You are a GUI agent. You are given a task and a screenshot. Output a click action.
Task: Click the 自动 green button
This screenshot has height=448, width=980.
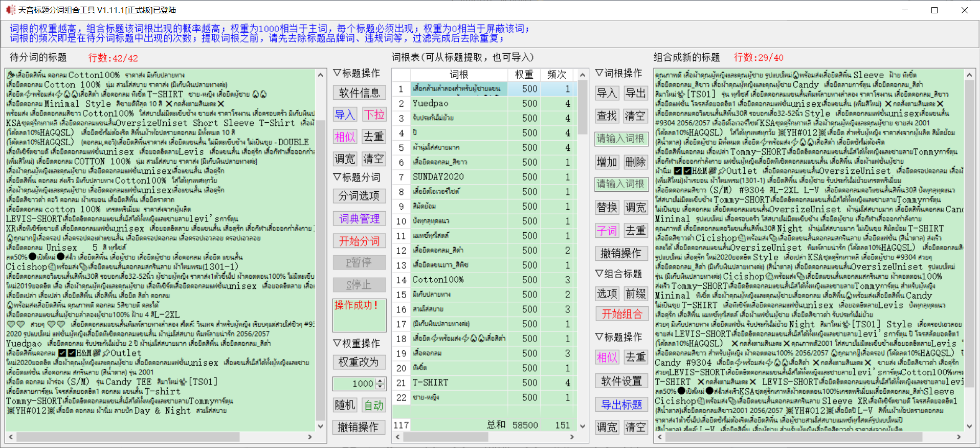point(374,405)
